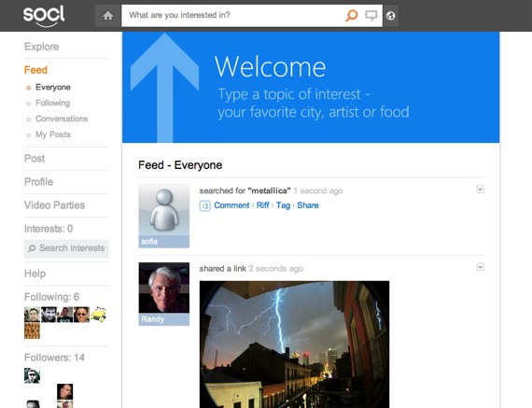This screenshot has width=532, height=408.
Task: Open Profile in the sidebar
Action: (38, 182)
